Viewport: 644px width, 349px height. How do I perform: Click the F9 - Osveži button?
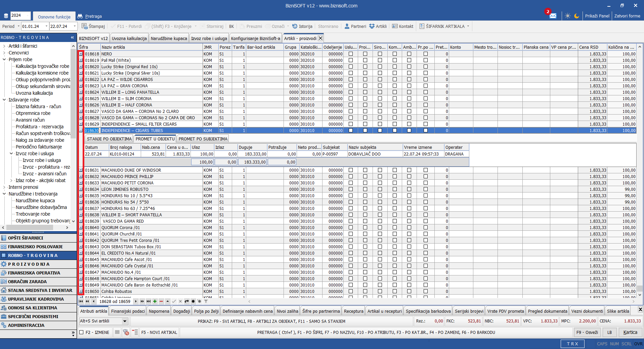click(x=587, y=332)
